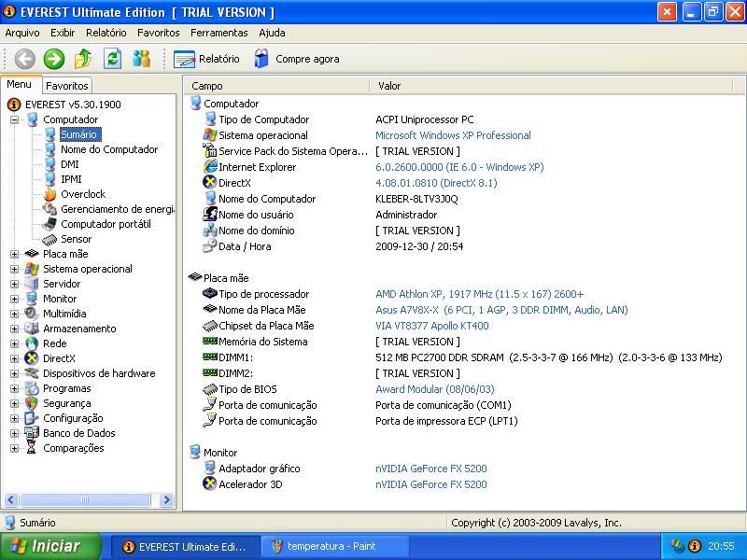Image resolution: width=747 pixels, height=560 pixels.
Task: Expand the Placa mãe tree node
Action: coord(14,254)
